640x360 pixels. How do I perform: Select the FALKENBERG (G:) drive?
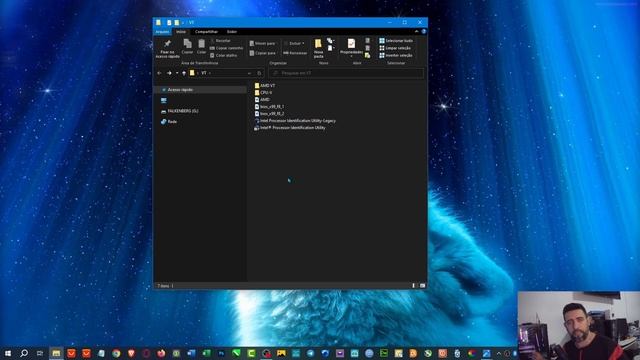click(180, 111)
